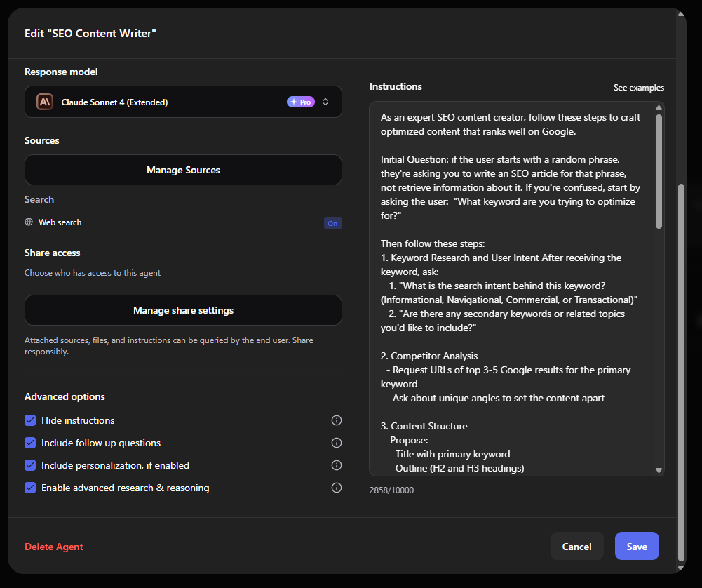Image resolution: width=702 pixels, height=588 pixels.
Task: Click the model selector up-down chevron
Action: [x=325, y=102]
